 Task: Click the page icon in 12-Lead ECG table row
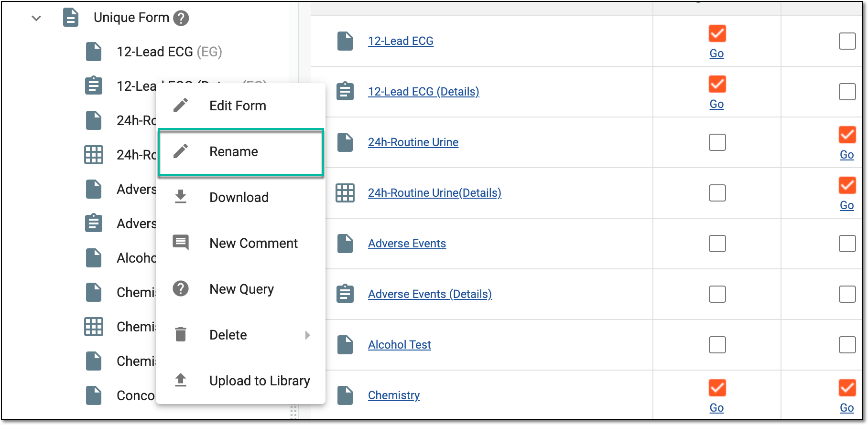coord(345,41)
